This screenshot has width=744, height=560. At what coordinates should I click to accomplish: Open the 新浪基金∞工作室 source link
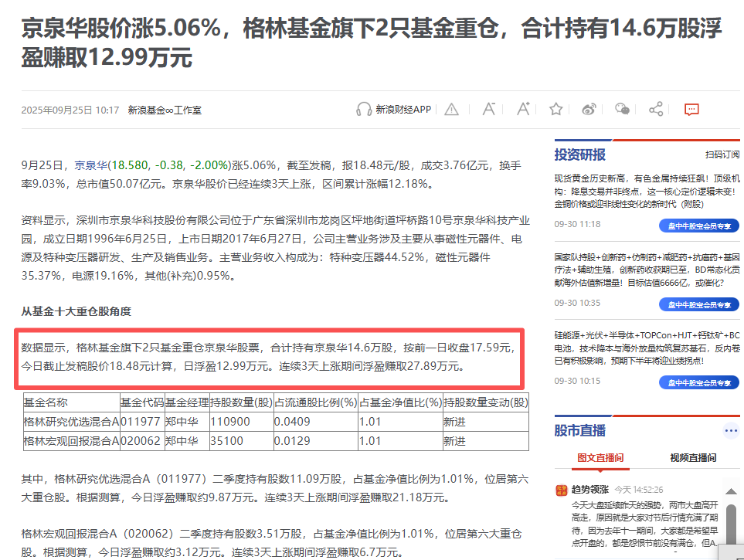(165, 110)
